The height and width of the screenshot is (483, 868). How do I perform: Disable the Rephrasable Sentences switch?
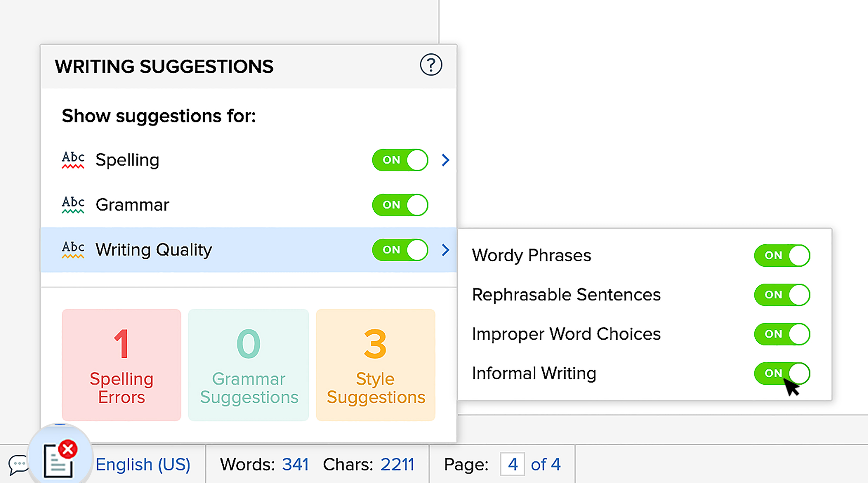click(782, 295)
